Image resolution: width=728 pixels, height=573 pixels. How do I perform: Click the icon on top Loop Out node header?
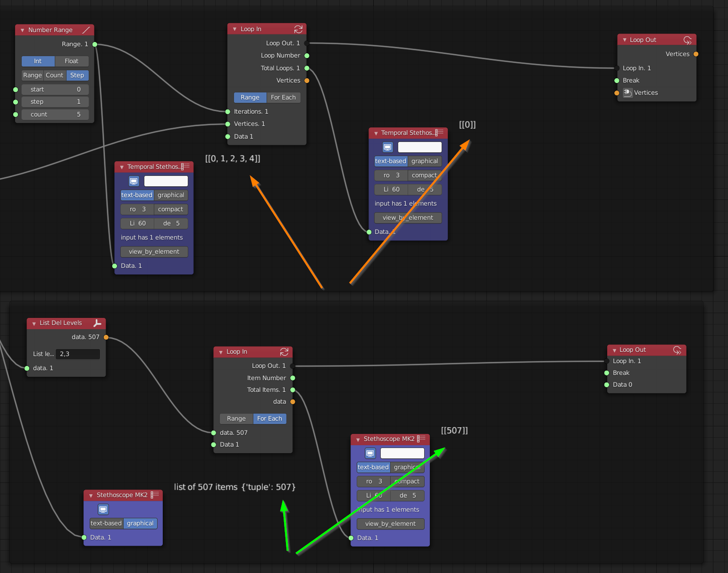click(687, 40)
